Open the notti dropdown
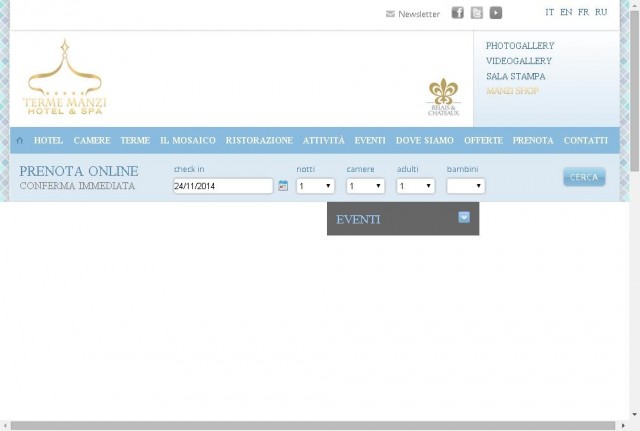Screen dimensions: 640x431 click(316, 186)
